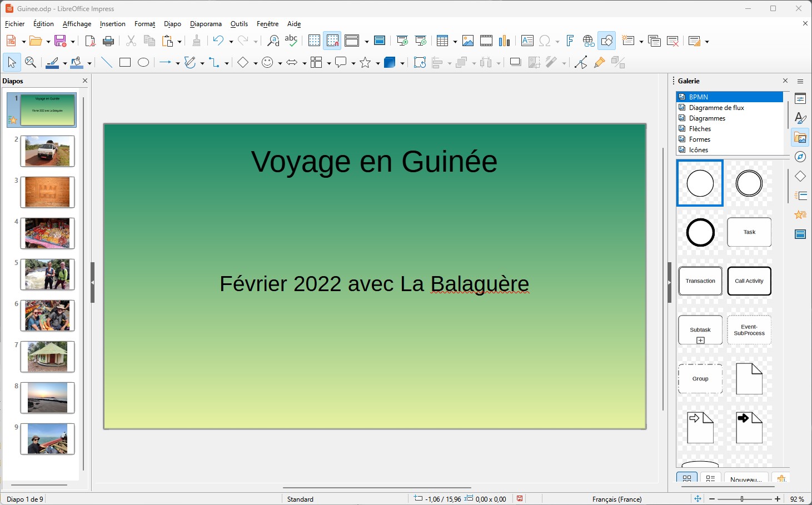This screenshot has height=505, width=812.
Task: Close the Diapos panel
Action: coord(85,81)
